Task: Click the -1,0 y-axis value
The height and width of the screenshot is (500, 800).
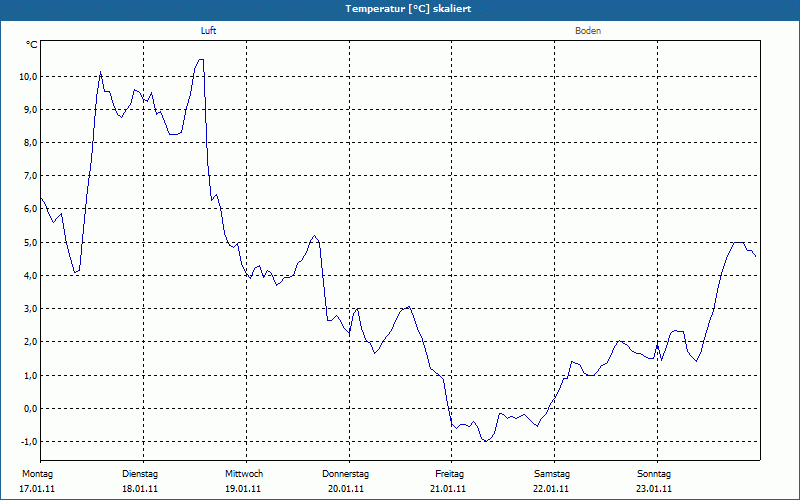Action: [29, 442]
